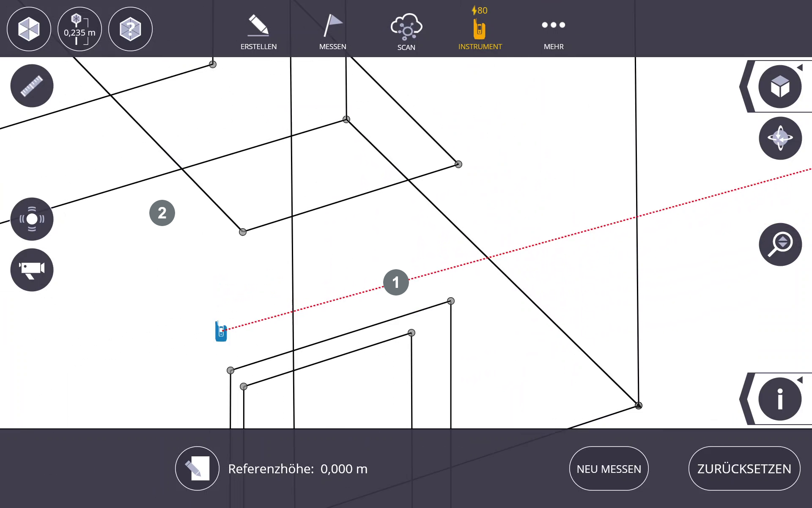
Task: Open the target height 0,235 m setting
Action: (80, 29)
